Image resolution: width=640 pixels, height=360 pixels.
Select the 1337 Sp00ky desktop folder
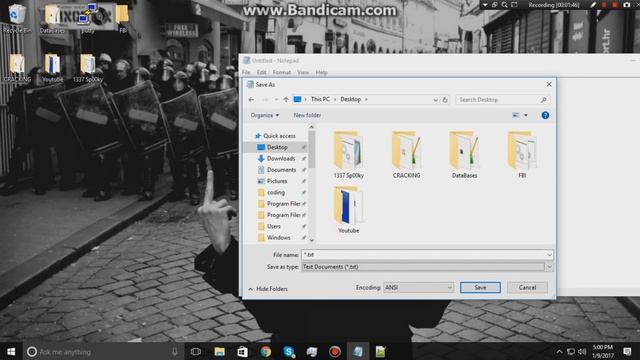[88, 68]
